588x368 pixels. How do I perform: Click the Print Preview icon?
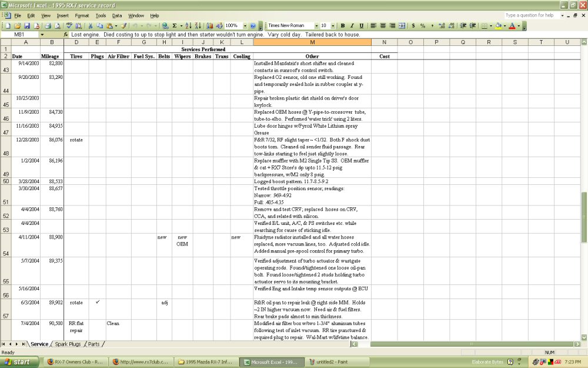pos(58,25)
